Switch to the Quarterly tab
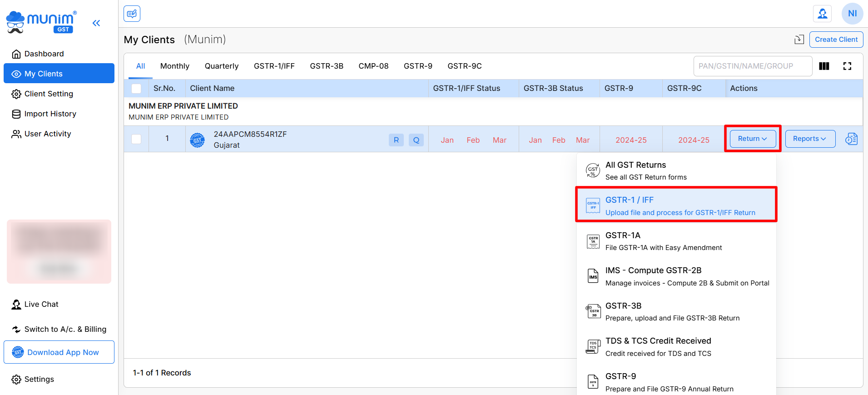The image size is (868, 395). pyautogui.click(x=221, y=66)
